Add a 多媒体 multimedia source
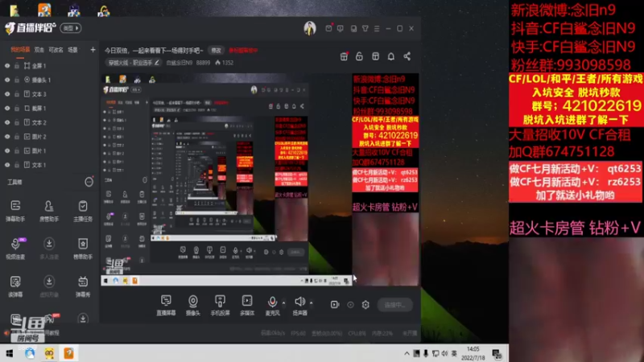644x362 pixels. 247,305
